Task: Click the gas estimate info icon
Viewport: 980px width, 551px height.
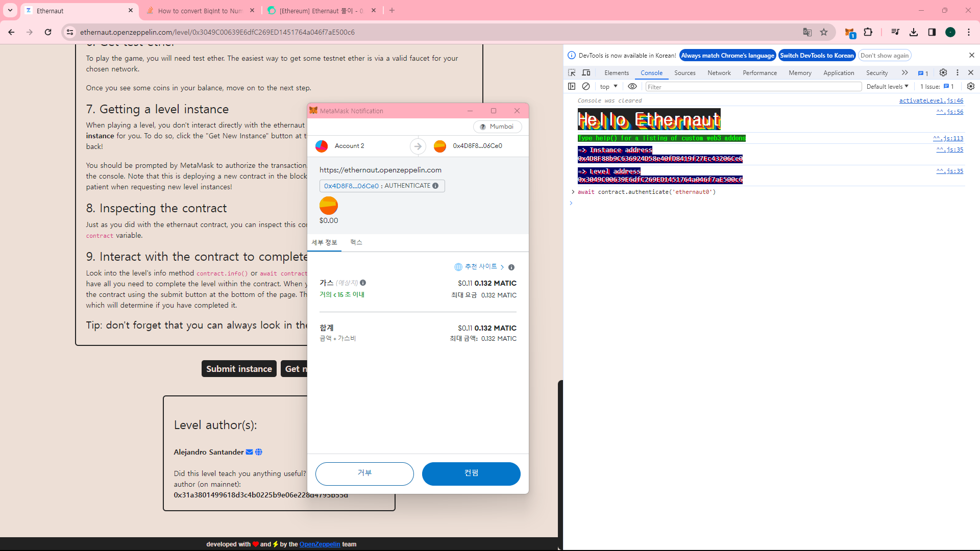Action: 363,283
